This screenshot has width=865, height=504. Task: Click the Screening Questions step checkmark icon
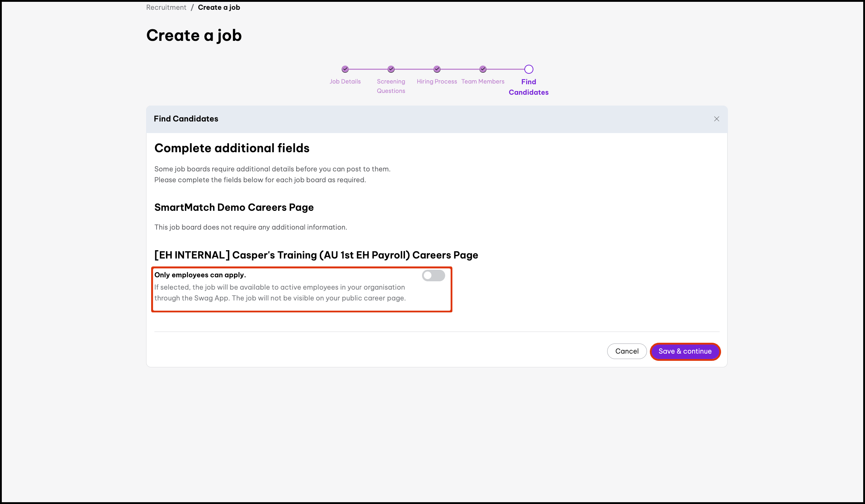391,69
